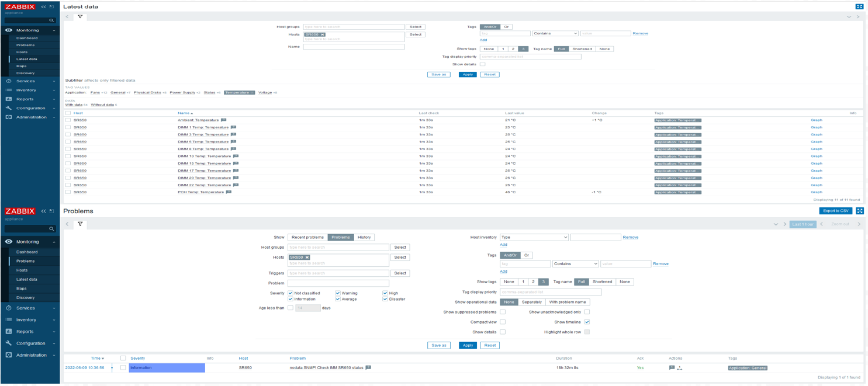Click Inventory list icon in Latest data sidebar
Viewport: 868px width, 386px height.
coord(8,90)
